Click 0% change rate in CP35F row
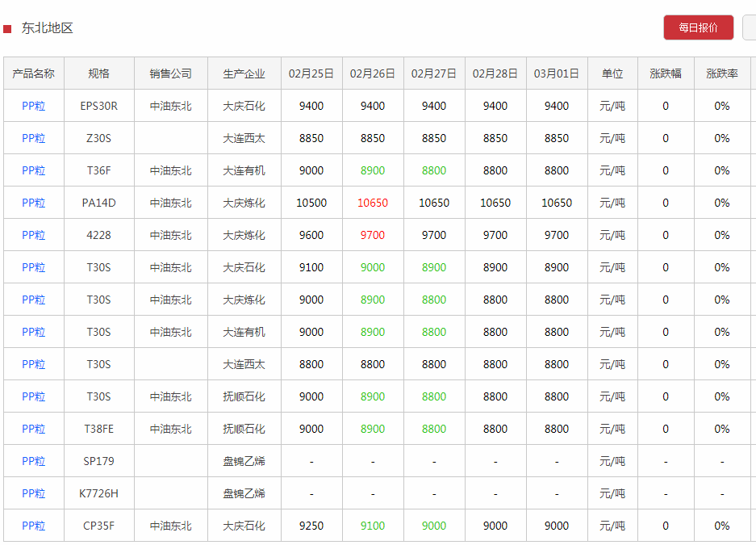 [722, 526]
